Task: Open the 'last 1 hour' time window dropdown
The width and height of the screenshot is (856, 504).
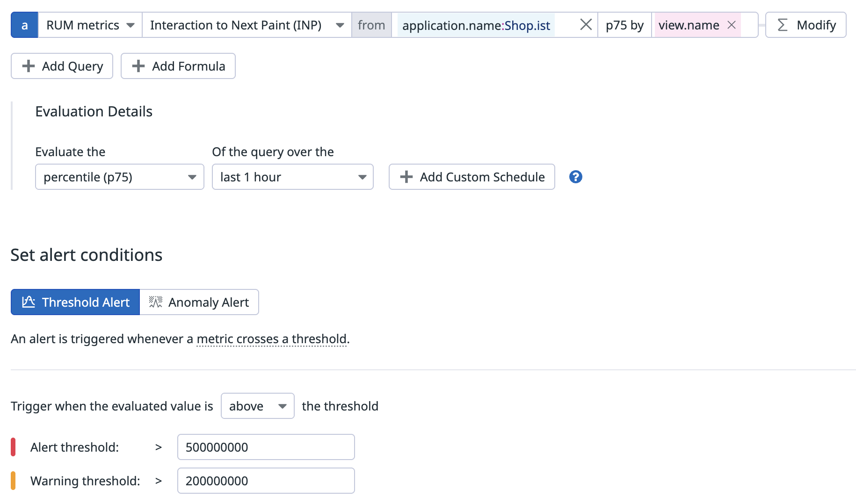Action: [292, 177]
